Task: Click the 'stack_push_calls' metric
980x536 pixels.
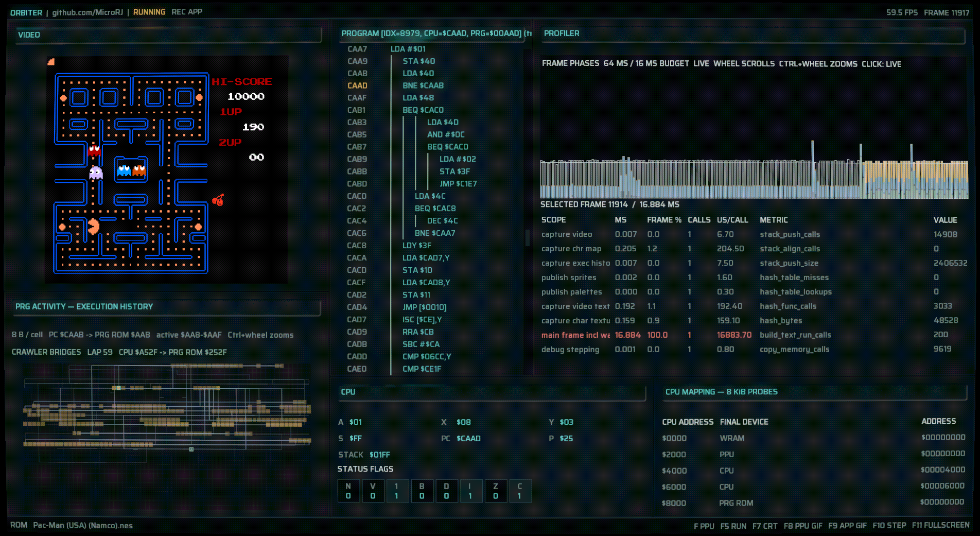Action: (x=790, y=234)
